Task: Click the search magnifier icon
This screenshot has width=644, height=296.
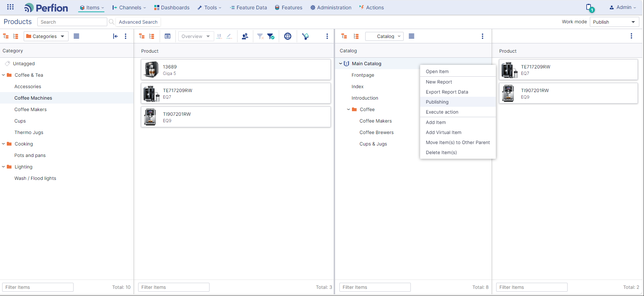Action: (x=112, y=22)
